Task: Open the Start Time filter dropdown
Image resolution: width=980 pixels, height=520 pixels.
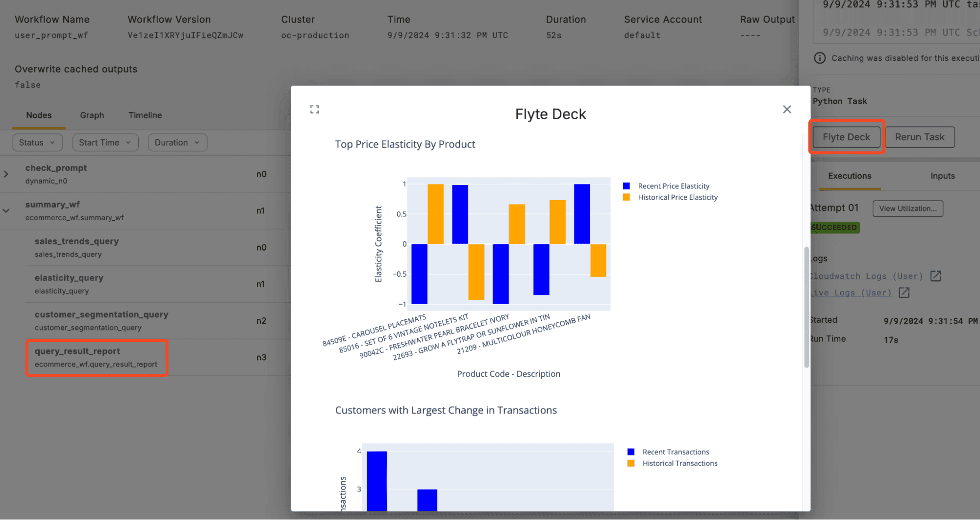Action: pyautogui.click(x=105, y=142)
